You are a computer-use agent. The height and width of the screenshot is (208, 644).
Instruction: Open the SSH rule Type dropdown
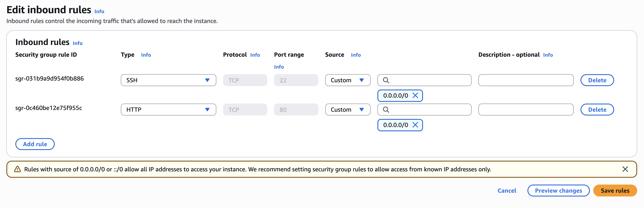[168, 80]
